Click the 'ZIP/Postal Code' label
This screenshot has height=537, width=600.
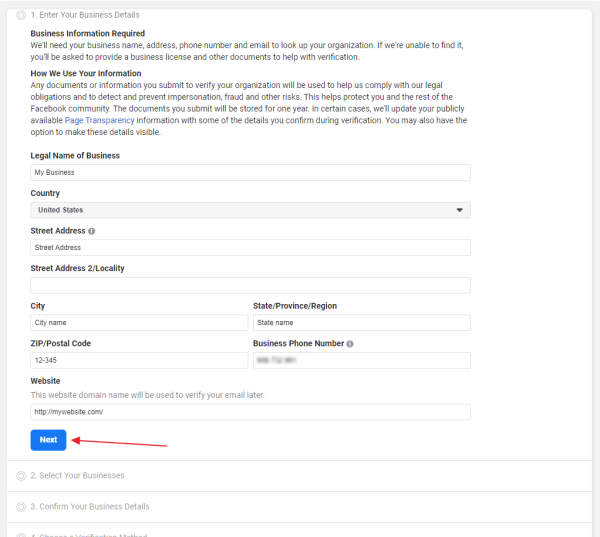[x=60, y=343]
